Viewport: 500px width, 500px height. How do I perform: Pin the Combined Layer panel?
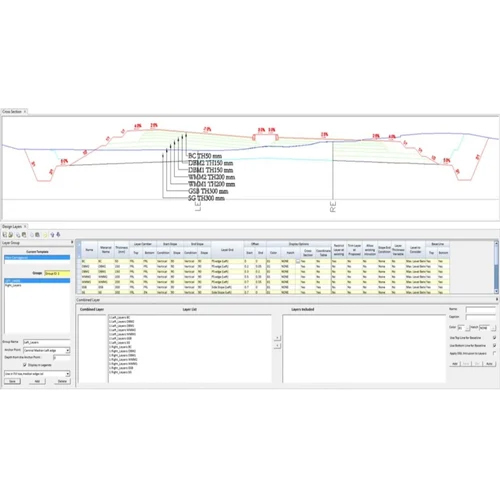(x=497, y=300)
